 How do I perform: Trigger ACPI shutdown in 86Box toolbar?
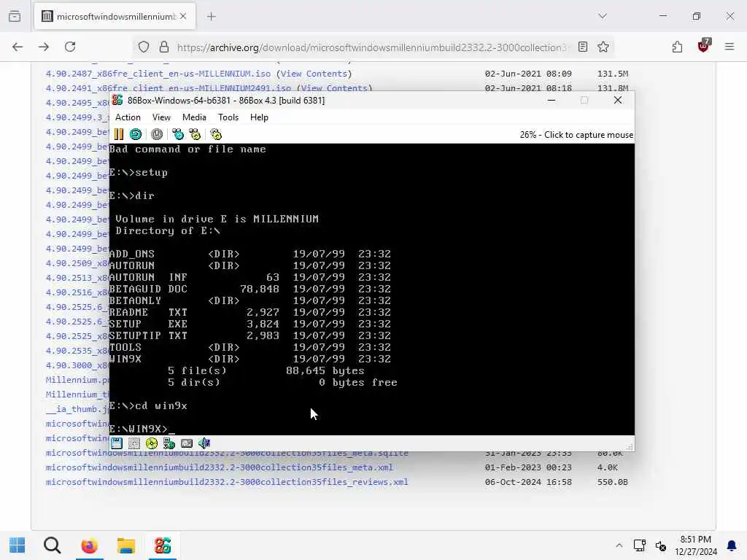(157, 135)
